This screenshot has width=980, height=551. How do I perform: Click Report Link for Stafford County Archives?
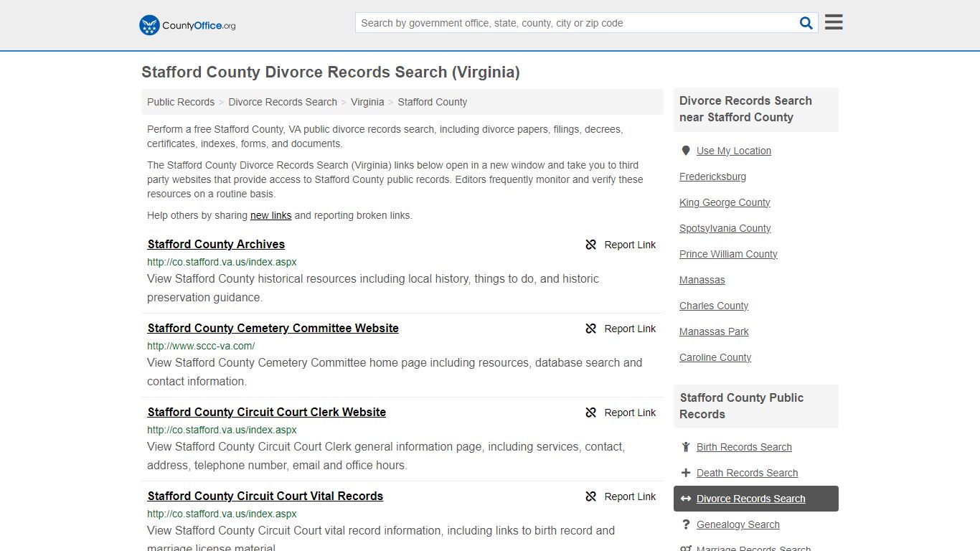[630, 245]
